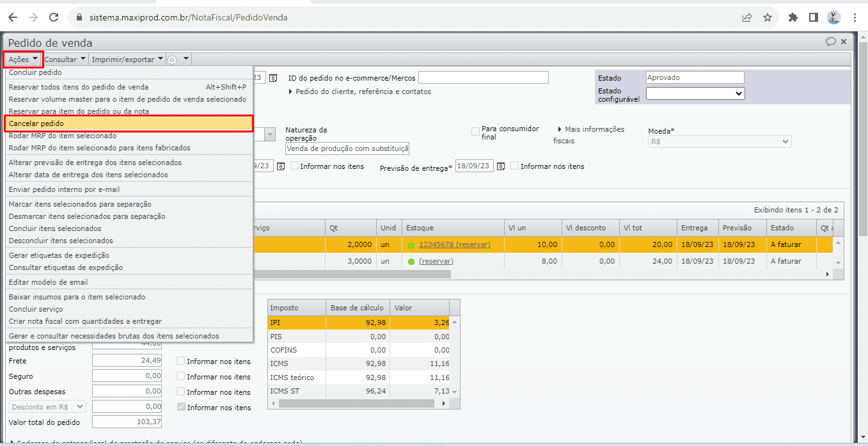
Task: Click the ID do pedido e-commerce field
Action: click(483, 78)
